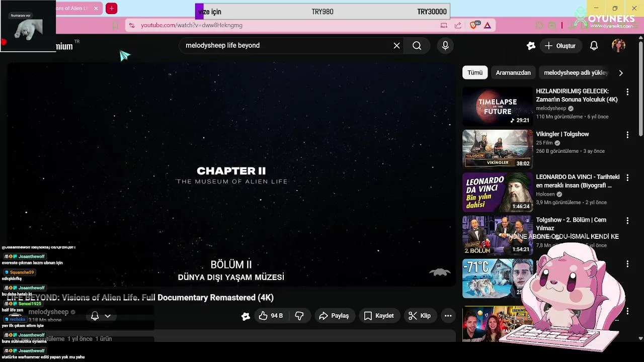Image resolution: width=644 pixels, height=362 pixels.
Task: Toggle the subscription notification bell for melodysheep
Action: [x=95, y=316]
